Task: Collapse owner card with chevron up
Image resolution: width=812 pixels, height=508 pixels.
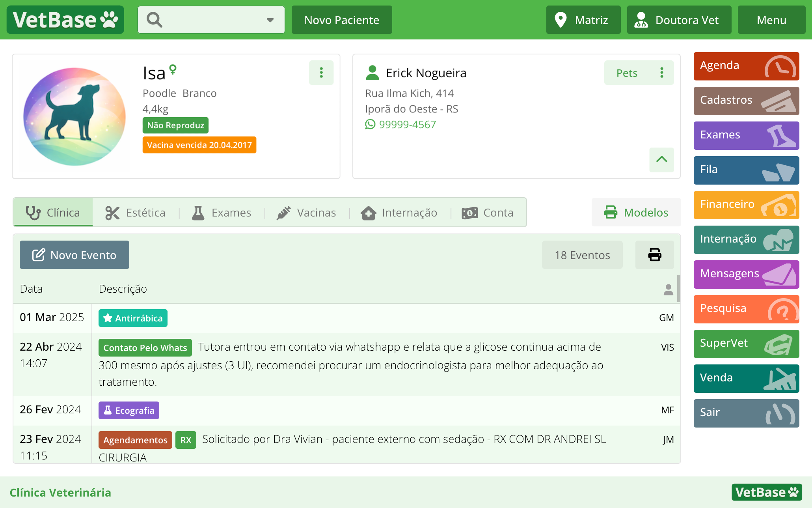Action: (661, 159)
